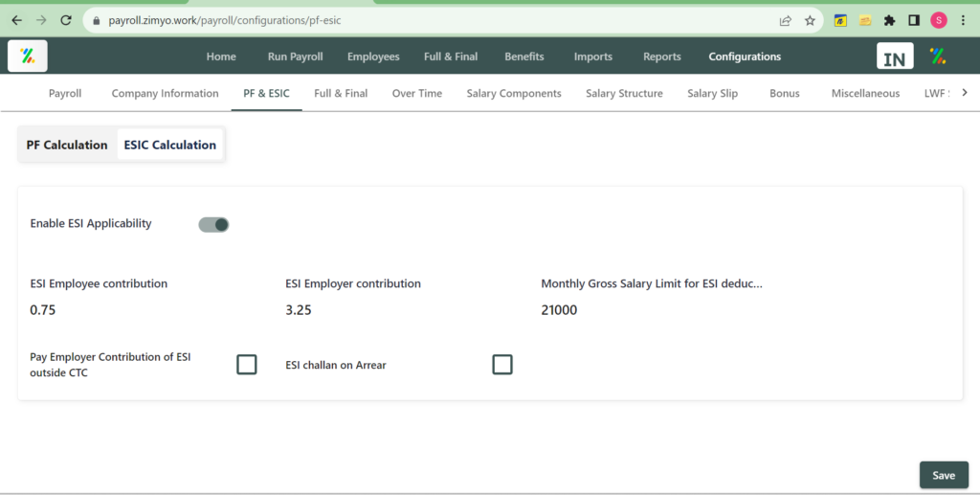Open the Company Information tab
This screenshot has height=495, width=980.
click(x=165, y=93)
